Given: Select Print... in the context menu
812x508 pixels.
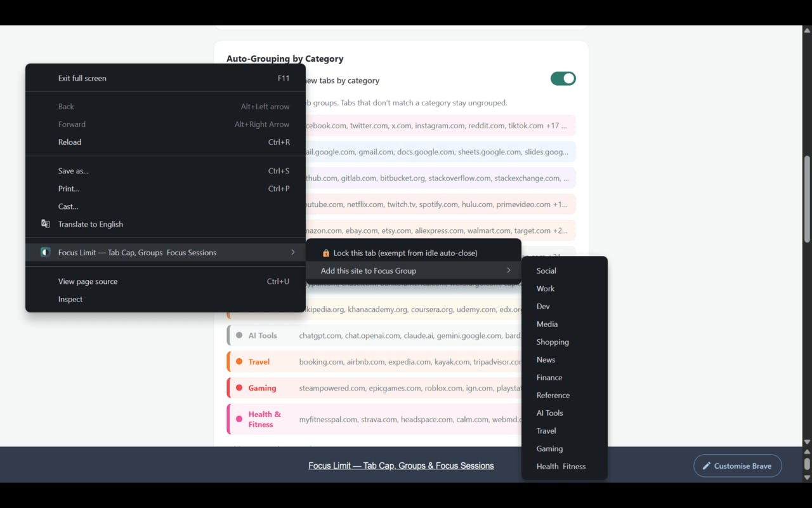Looking at the screenshot, I should tap(166, 189).
